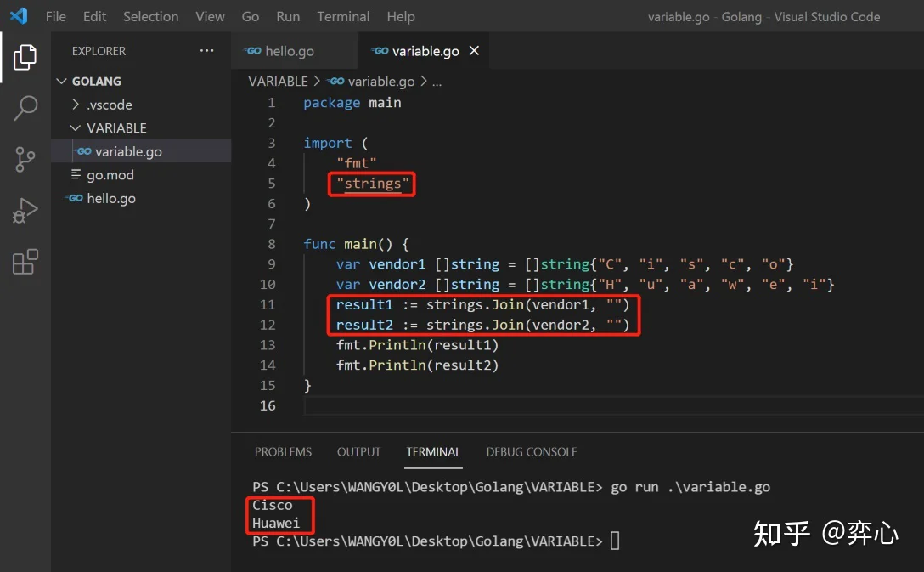924x572 pixels.
Task: Click the Go icon on variable.go tab
Action: (380, 51)
